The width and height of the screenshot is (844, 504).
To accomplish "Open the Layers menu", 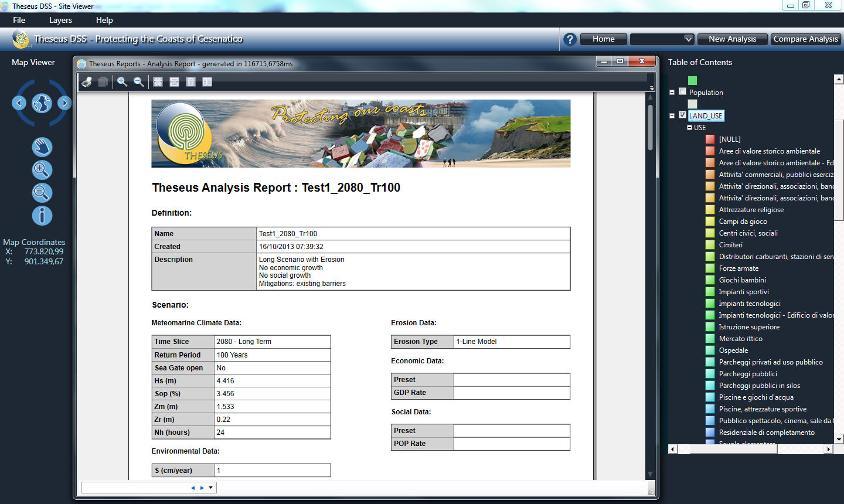I will pos(60,20).
